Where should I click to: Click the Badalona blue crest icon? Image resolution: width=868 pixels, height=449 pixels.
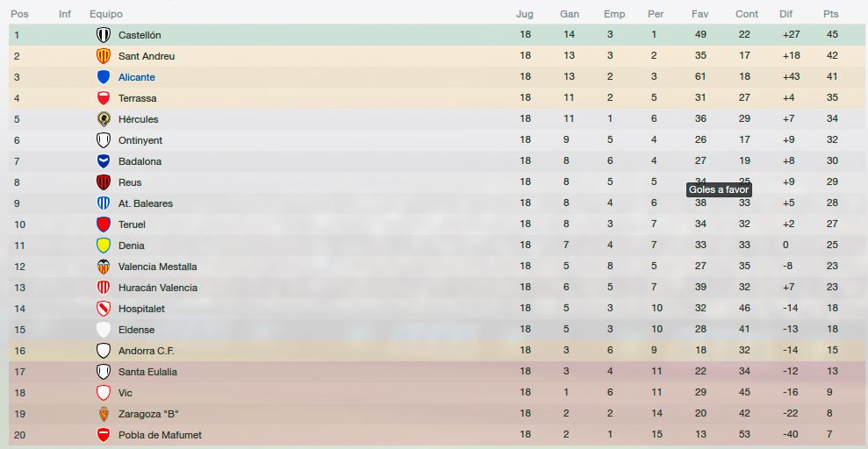click(x=104, y=160)
